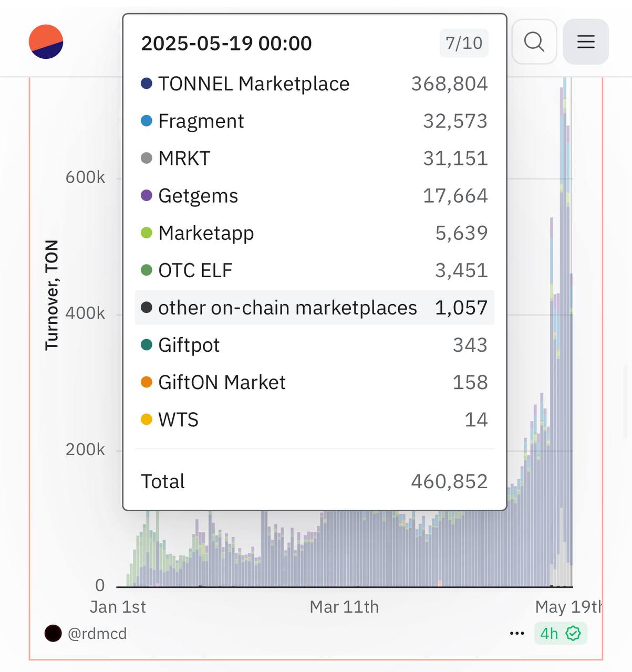Screen dimensions: 632x672
Task: Click the 0 y-axis label
Action: coord(100,585)
